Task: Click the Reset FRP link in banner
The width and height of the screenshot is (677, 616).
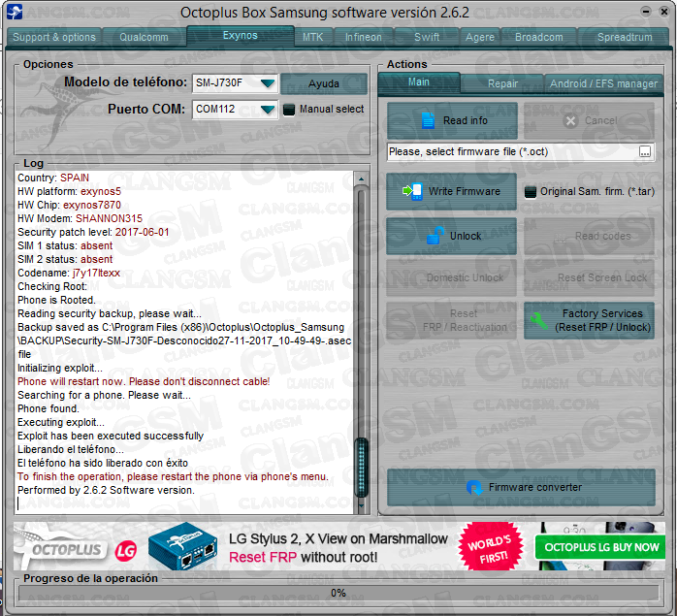Action: [x=263, y=557]
